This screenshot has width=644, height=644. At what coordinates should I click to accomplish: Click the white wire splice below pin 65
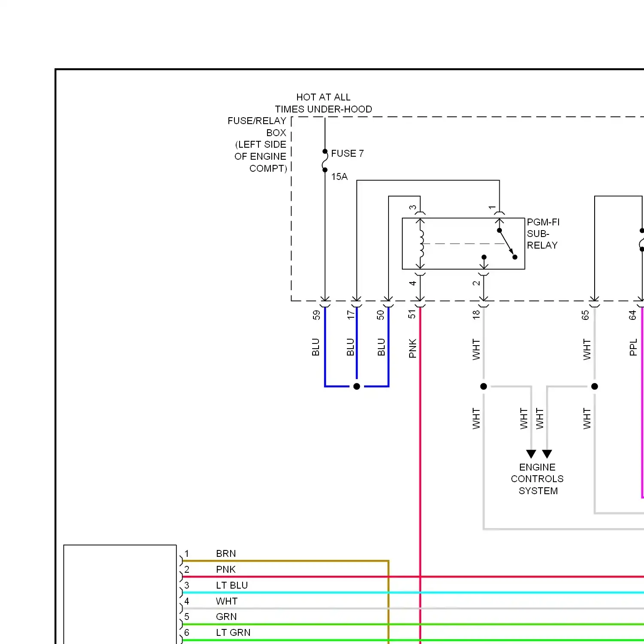595,386
